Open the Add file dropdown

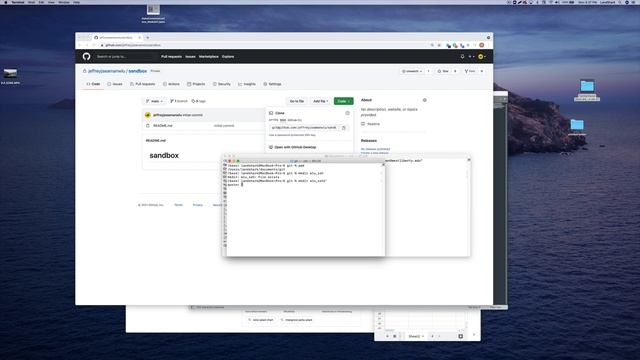(320, 101)
